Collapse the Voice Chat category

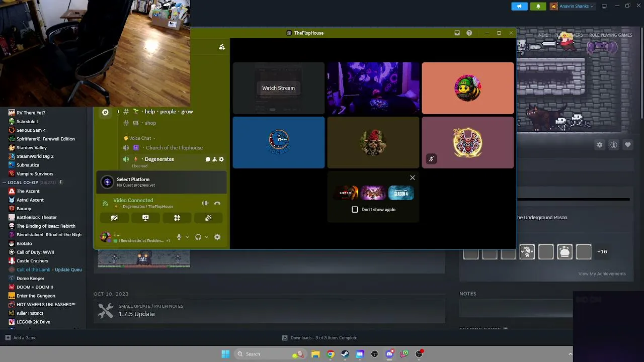(x=139, y=138)
